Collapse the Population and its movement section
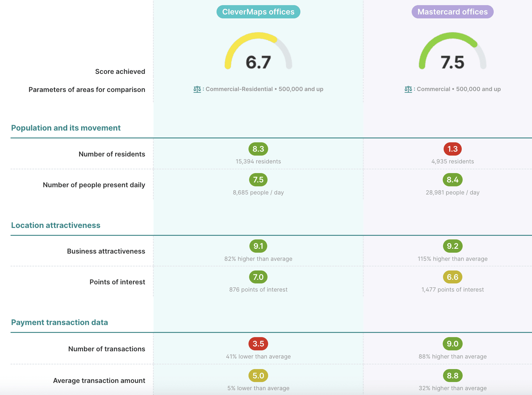The height and width of the screenshot is (395, 532). [66, 128]
